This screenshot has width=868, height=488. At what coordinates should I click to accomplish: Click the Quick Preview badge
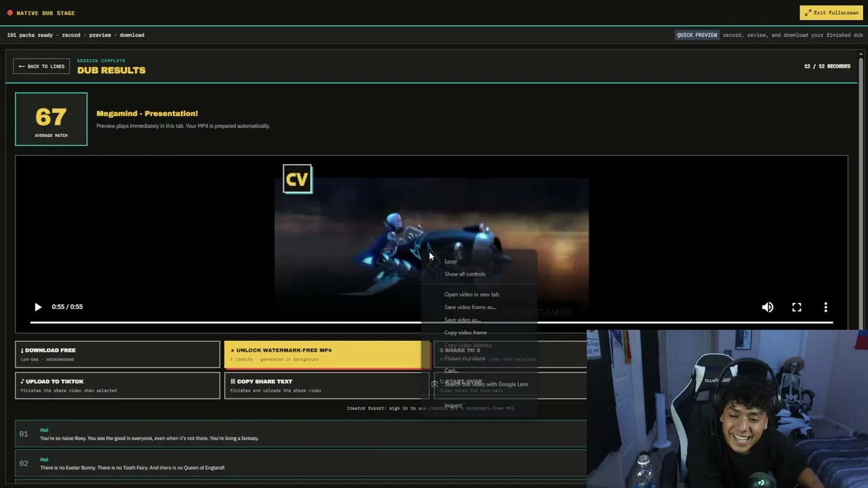tap(697, 35)
